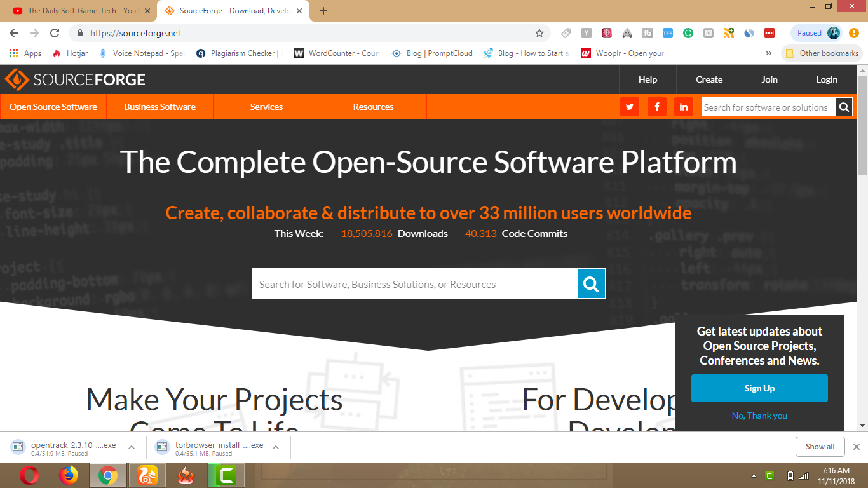Click the magnifying glass to search software

844,107
